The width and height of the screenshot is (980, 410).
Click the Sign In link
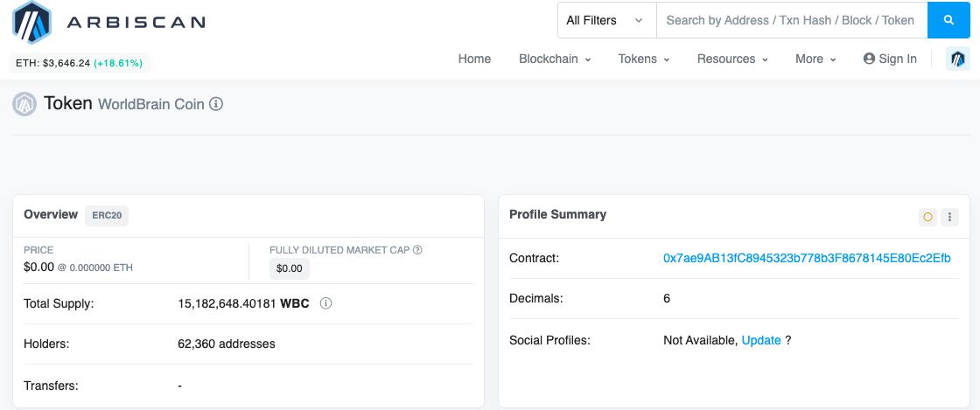[890, 59]
